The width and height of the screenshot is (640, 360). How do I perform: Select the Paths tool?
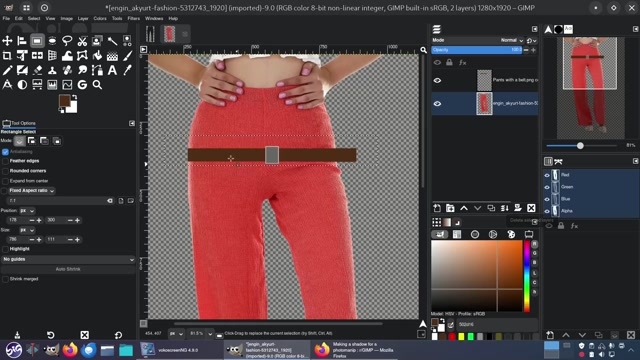point(97,70)
